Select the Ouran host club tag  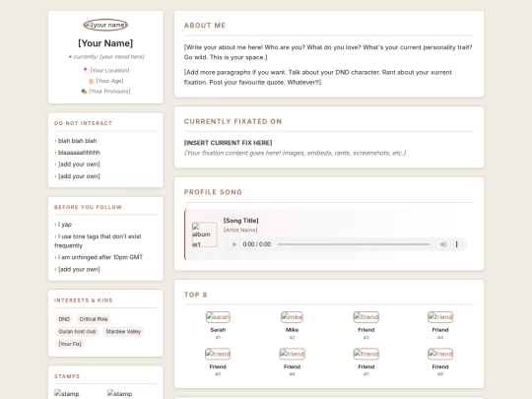[x=77, y=331]
